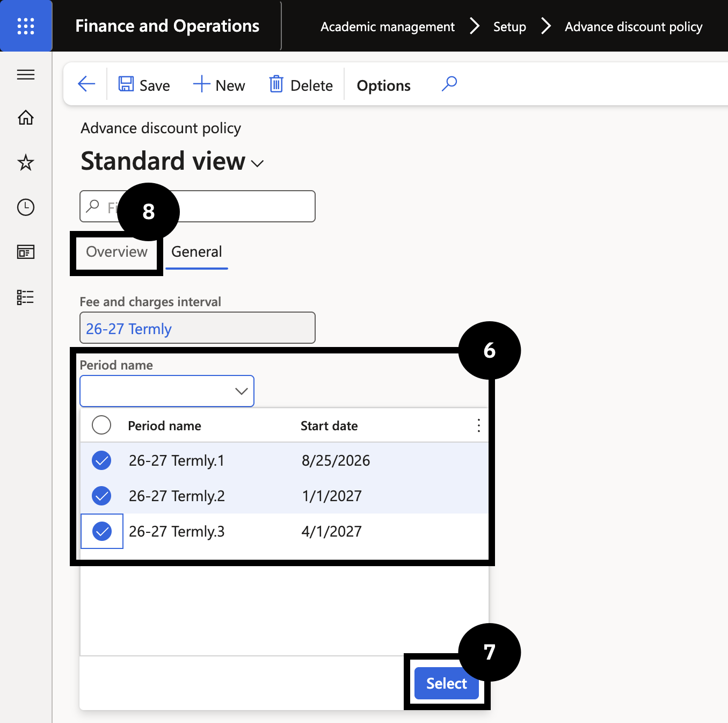Click the 26-27 Termly.1 cell
Image resolution: width=728 pixels, height=723 pixels.
click(177, 460)
